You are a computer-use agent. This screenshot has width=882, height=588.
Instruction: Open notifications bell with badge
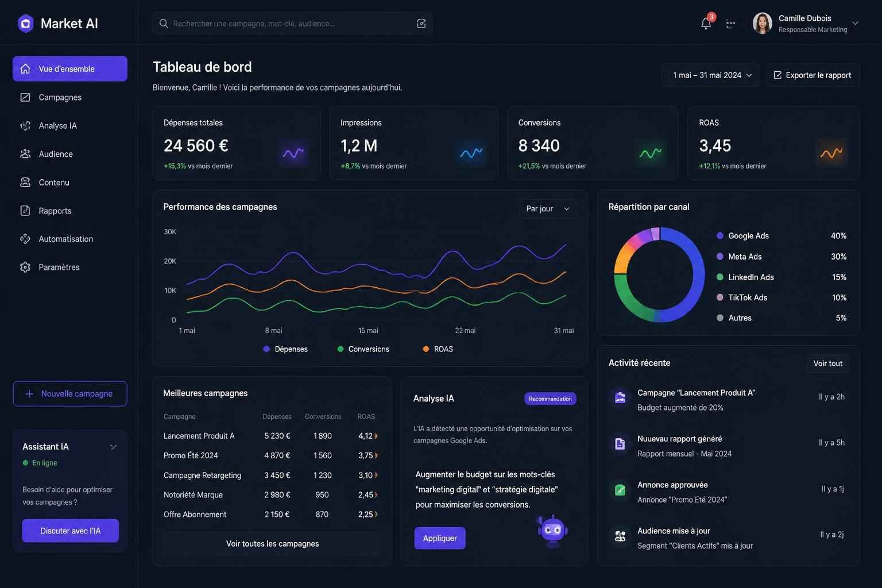click(707, 22)
